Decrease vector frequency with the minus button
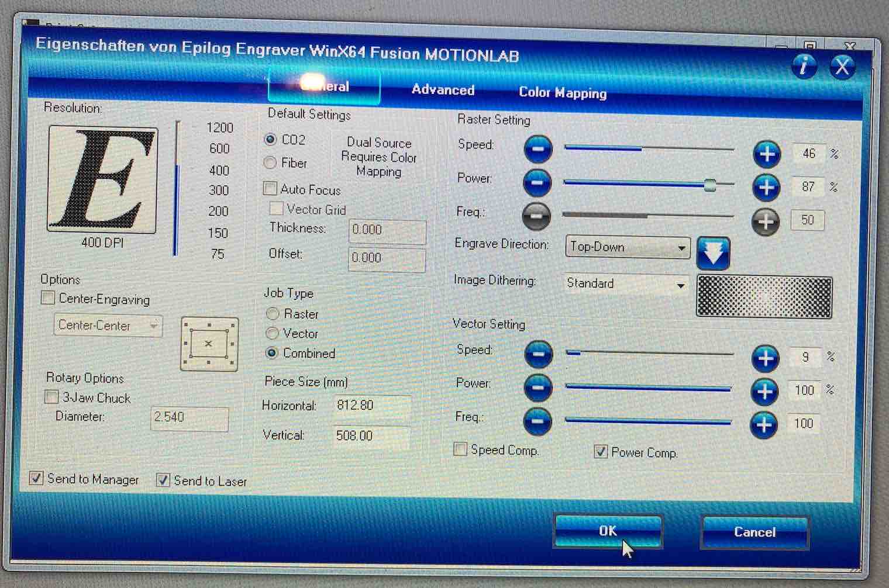 click(537, 421)
